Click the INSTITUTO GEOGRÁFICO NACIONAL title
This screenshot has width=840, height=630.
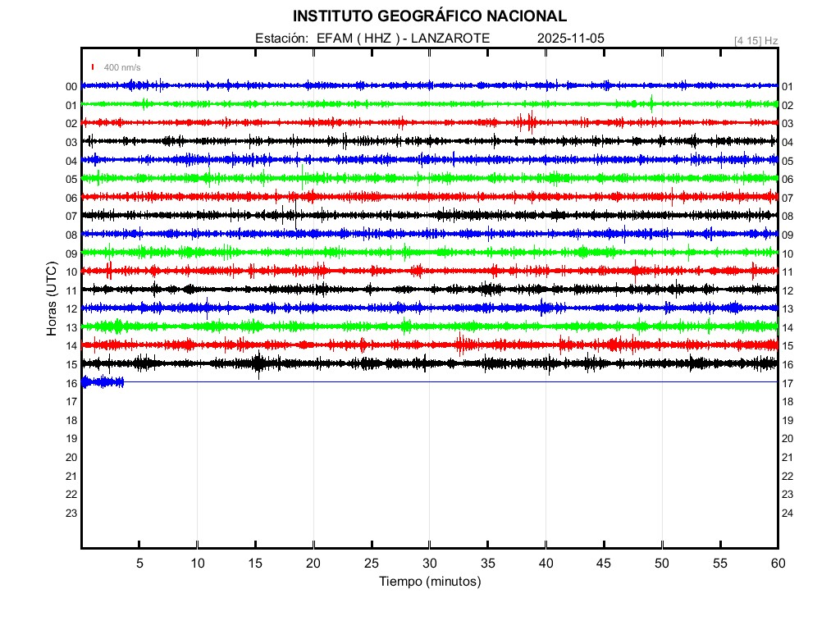tap(429, 16)
